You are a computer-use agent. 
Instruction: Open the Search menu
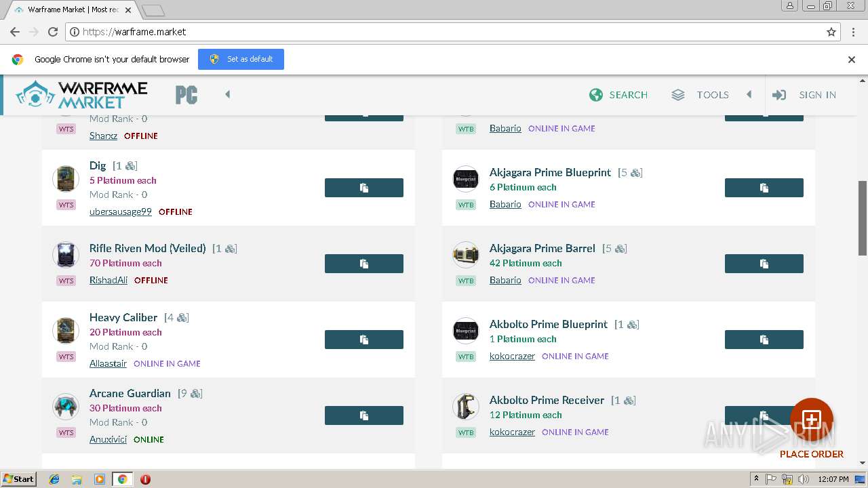(x=618, y=95)
